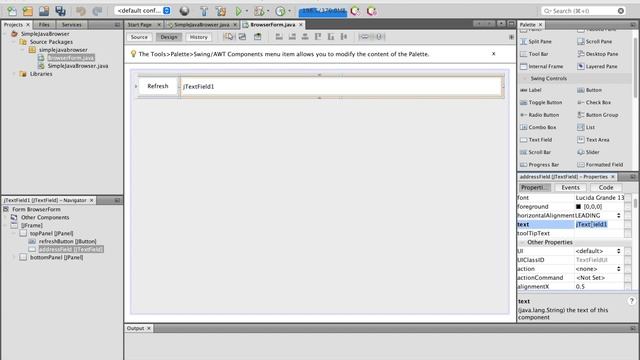
Task: Click the Open Project toolbar icon
Action: tap(44, 11)
